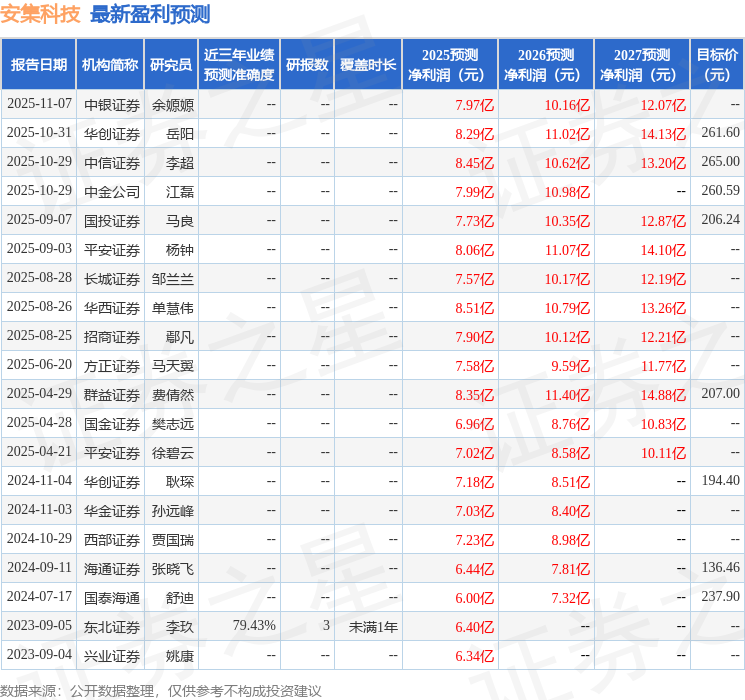Click the 最新盈利预测 heading
Image resolution: width=745 pixels, height=700 pixels.
point(150,15)
